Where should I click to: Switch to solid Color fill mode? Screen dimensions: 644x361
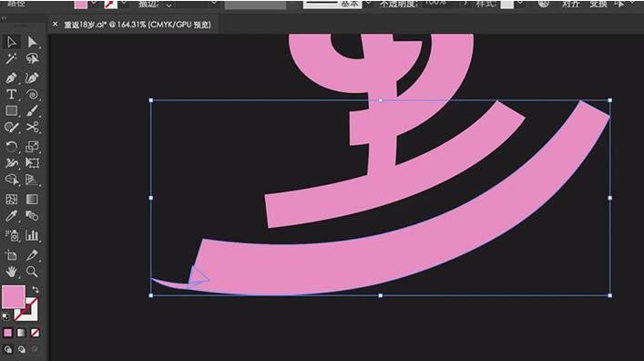7,332
